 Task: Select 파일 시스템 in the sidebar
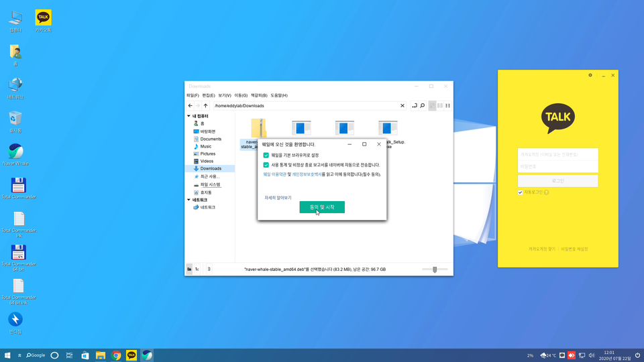tap(210, 185)
